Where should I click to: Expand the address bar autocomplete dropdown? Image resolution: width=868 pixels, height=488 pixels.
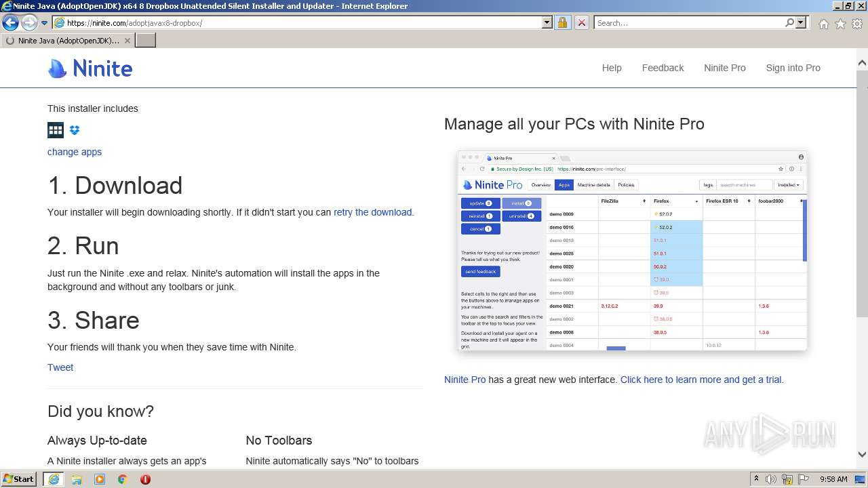click(547, 22)
